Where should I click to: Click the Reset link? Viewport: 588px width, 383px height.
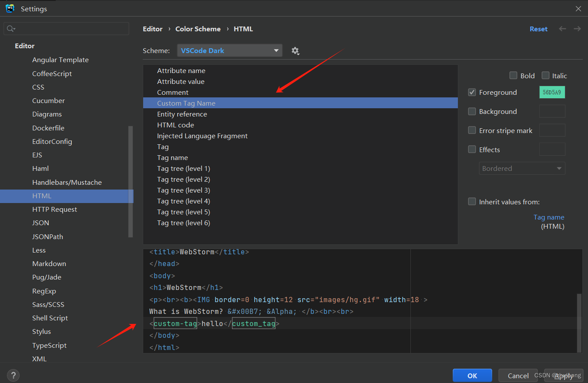pos(538,29)
